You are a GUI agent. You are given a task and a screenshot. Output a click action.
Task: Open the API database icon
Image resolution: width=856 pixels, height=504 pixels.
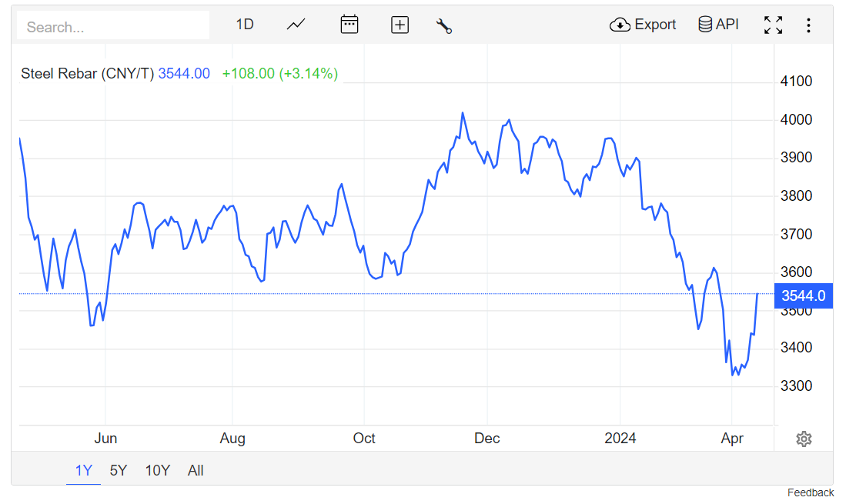pos(704,25)
